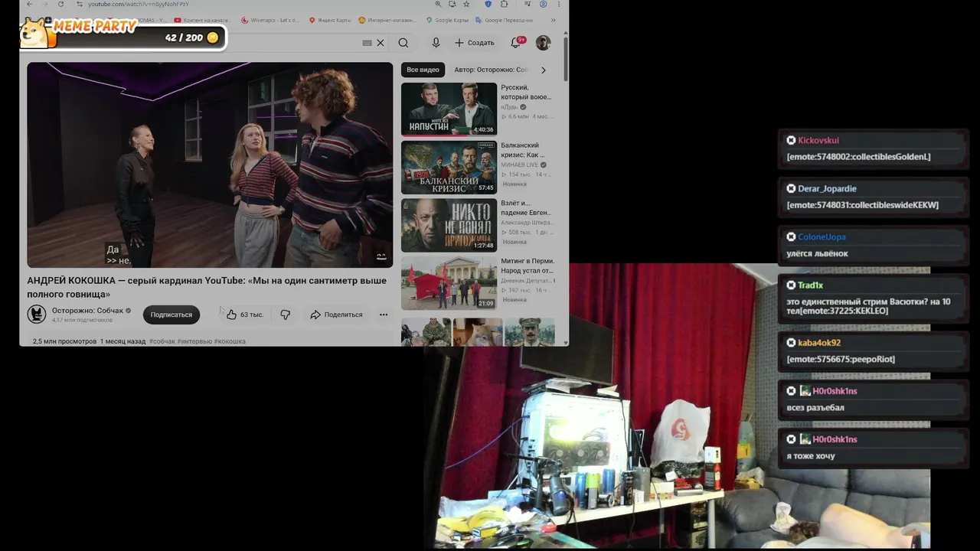Viewport: 980px width, 551px height.
Task: Open the #интервью hashtag link
Action: 194,341
